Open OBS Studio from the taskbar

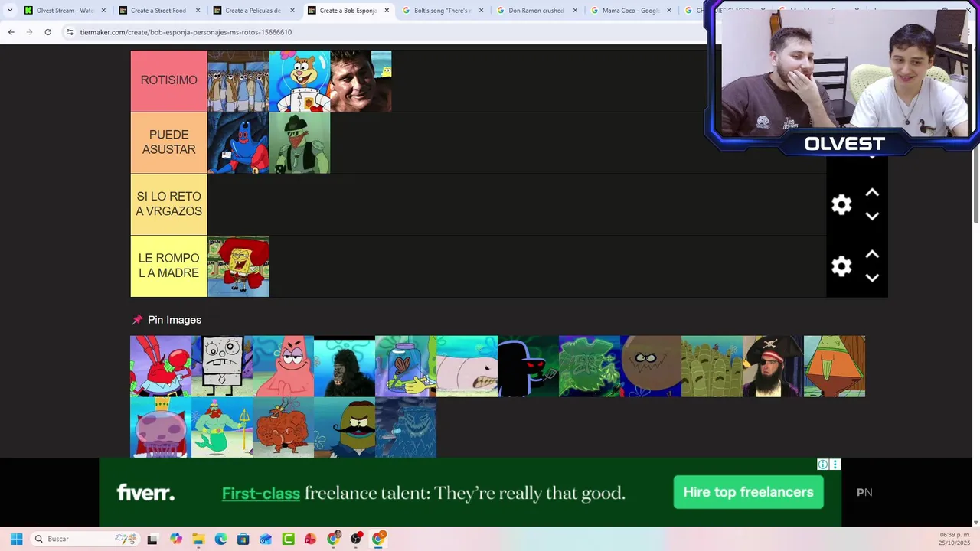pos(355,539)
